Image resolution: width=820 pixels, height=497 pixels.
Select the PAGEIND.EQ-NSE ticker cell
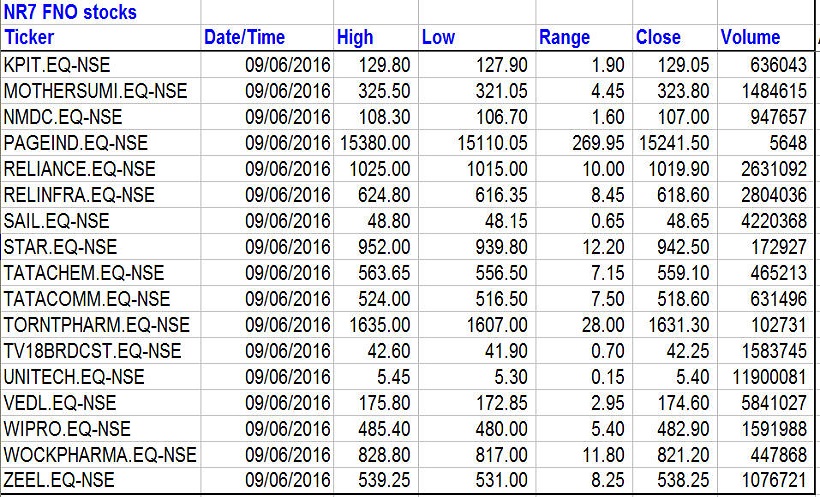click(75, 143)
